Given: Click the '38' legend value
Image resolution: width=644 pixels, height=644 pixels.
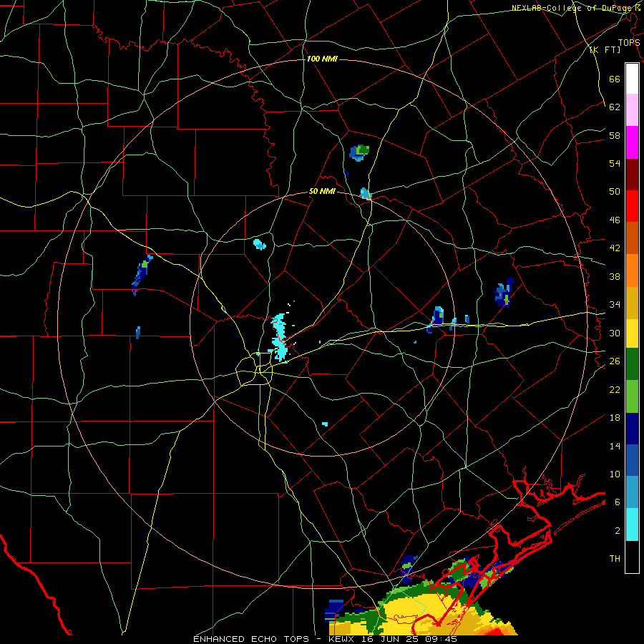Looking at the screenshot, I should (x=615, y=276).
